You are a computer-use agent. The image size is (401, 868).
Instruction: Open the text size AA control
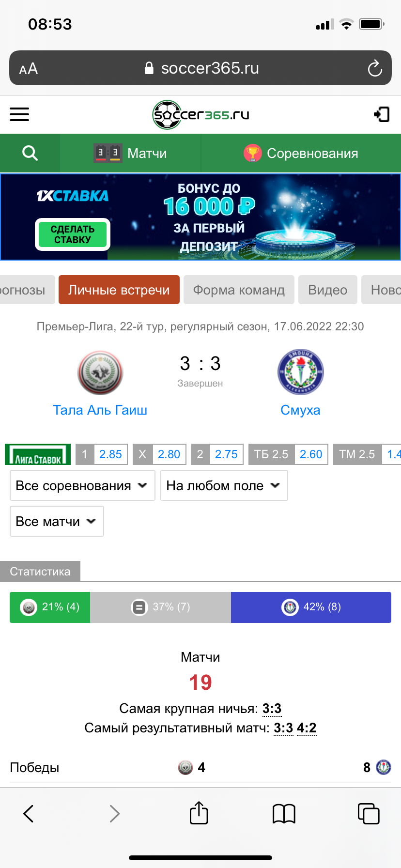point(29,69)
